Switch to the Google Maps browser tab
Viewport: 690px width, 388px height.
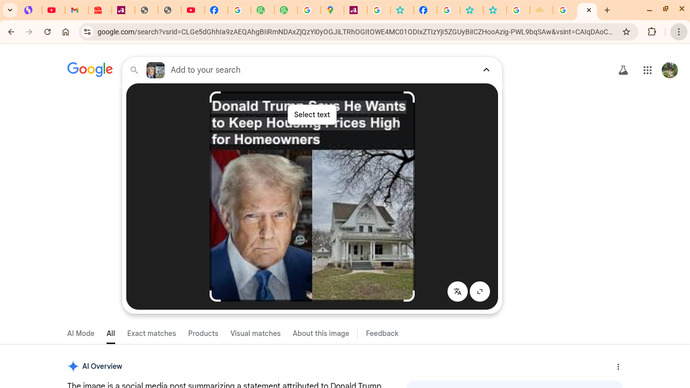[330, 10]
